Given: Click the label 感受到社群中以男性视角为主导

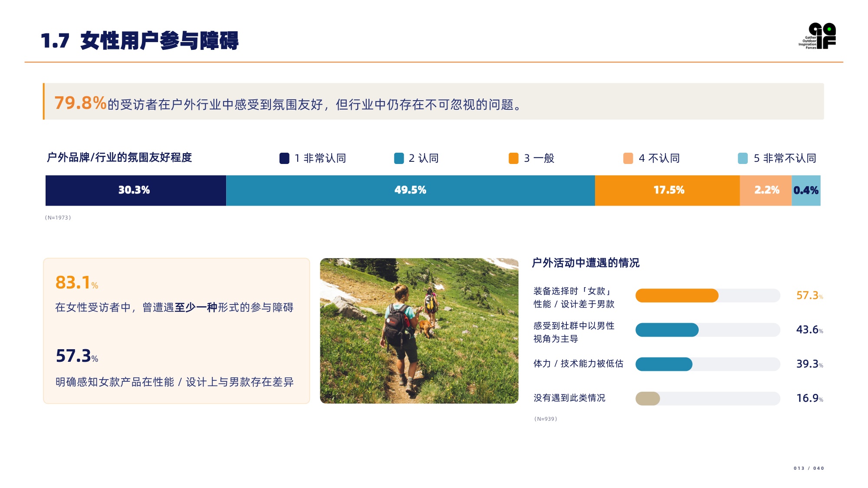Looking at the screenshot, I should tap(574, 332).
